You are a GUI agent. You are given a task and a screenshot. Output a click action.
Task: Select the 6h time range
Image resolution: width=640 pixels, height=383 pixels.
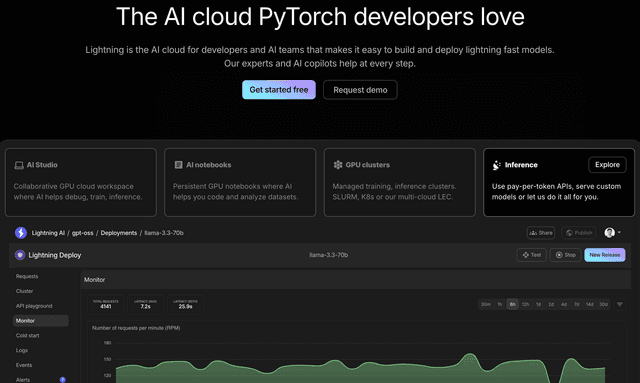tap(512, 304)
